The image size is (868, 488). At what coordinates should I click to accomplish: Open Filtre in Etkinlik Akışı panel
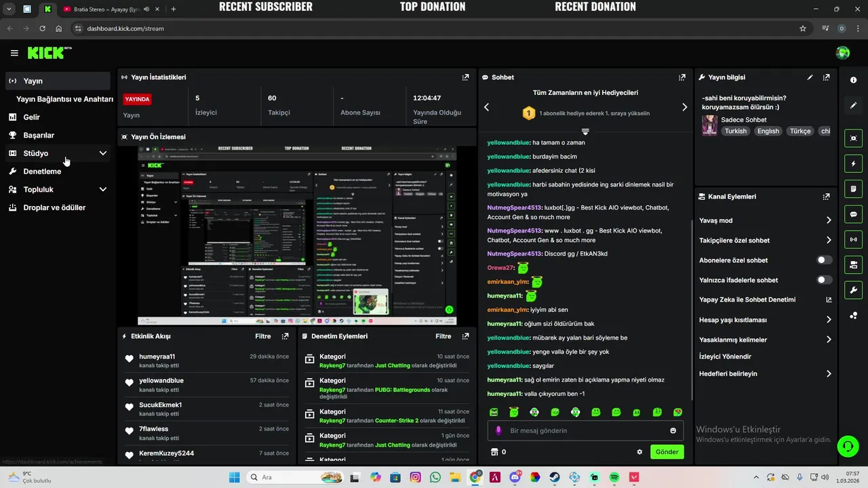[x=263, y=336]
